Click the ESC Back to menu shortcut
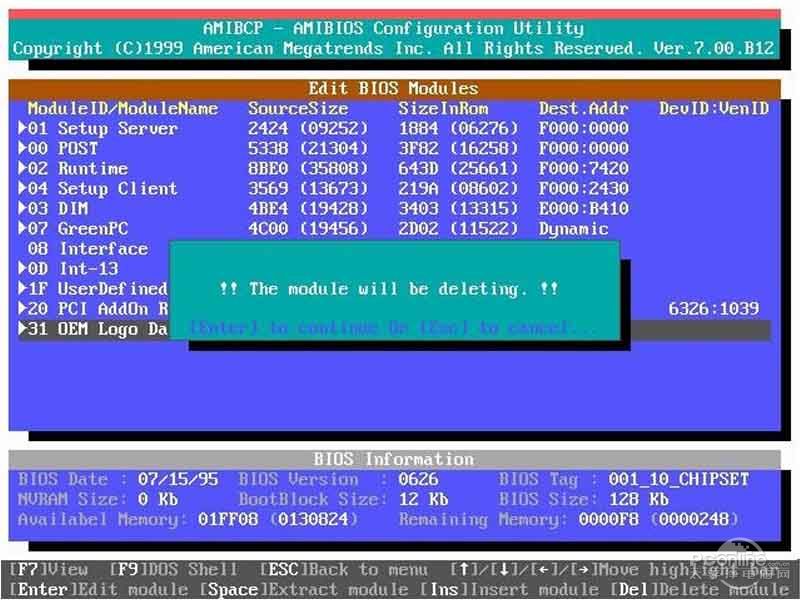 [x=343, y=569]
